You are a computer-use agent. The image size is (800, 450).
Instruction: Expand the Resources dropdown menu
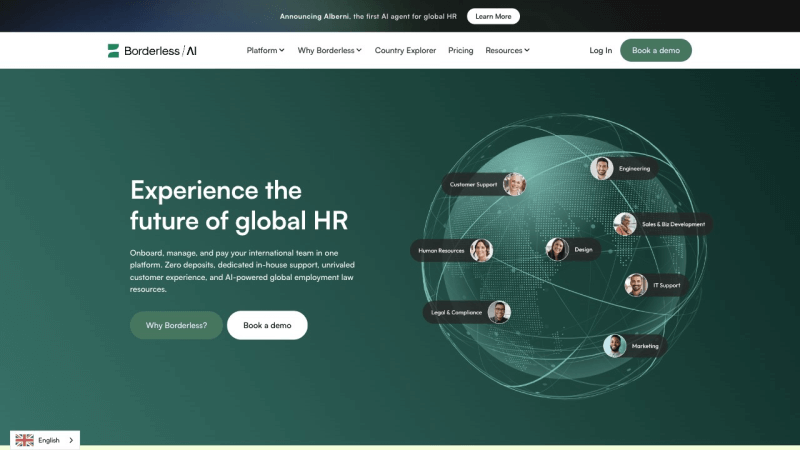point(507,50)
